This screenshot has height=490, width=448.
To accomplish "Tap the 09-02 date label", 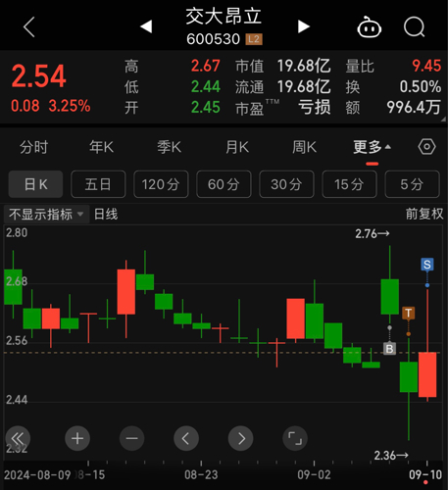I will click(x=314, y=475).
